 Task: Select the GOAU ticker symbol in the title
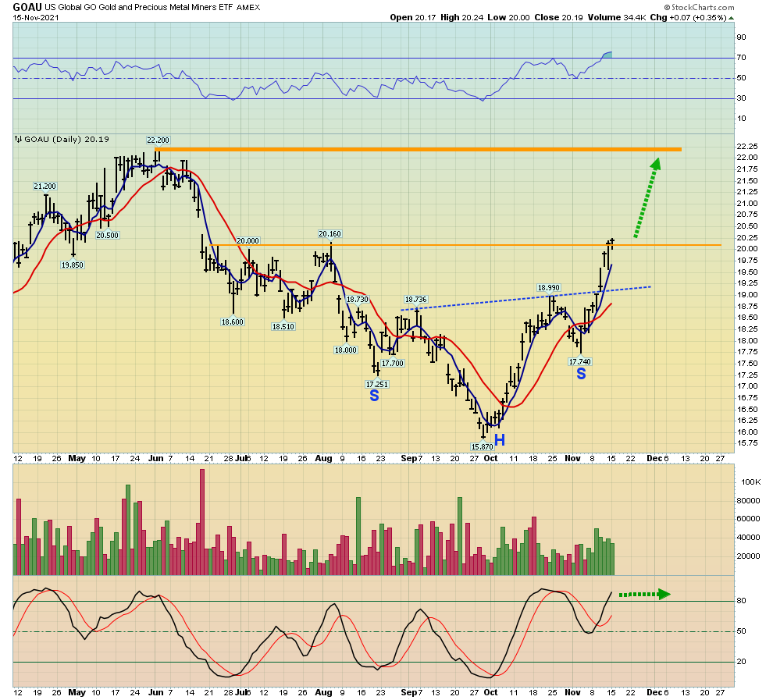27,7
